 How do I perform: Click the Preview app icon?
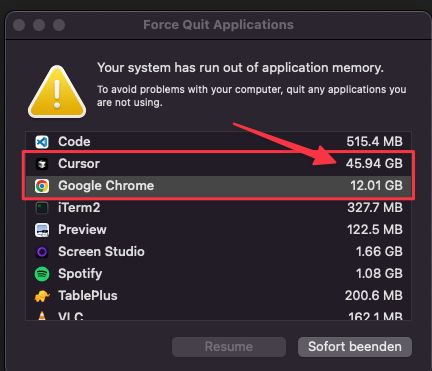pyautogui.click(x=42, y=230)
